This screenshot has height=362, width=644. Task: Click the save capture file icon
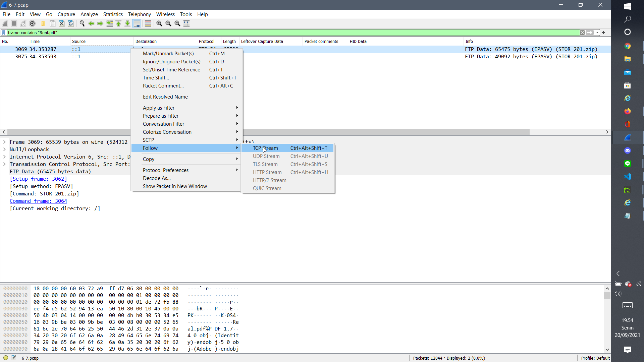point(52,23)
